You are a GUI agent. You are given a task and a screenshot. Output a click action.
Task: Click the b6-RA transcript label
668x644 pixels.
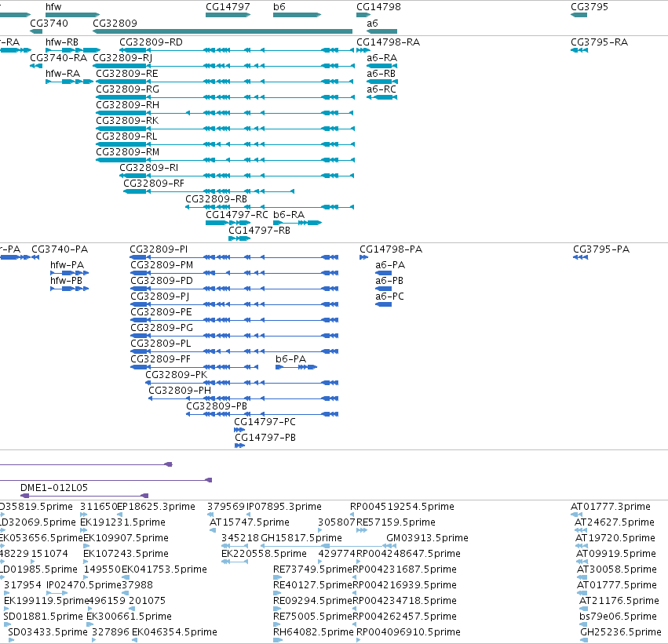pyautogui.click(x=289, y=215)
